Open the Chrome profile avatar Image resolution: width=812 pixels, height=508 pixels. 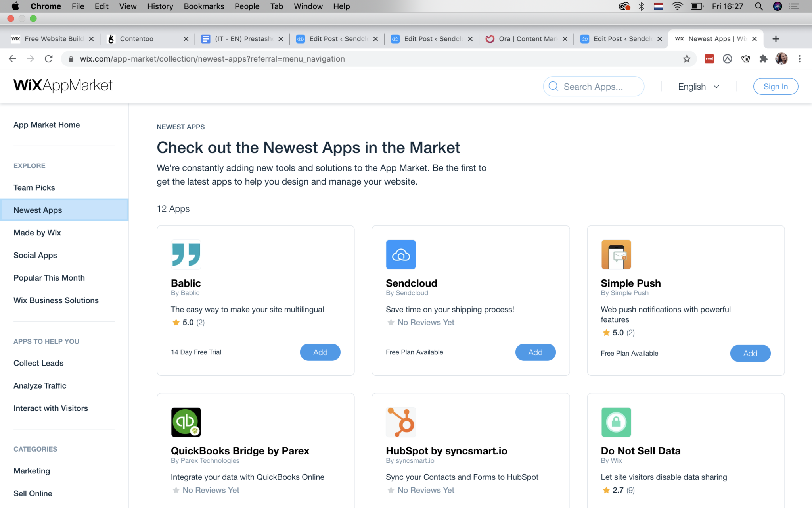781,59
